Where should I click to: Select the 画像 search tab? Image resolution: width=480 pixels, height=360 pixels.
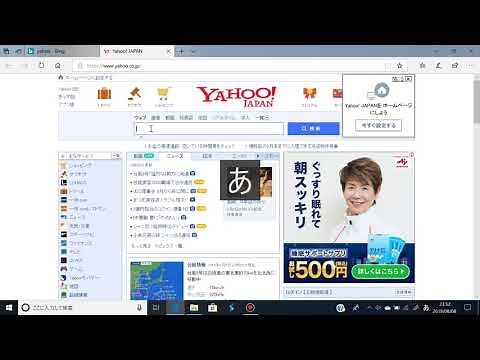(x=155, y=118)
